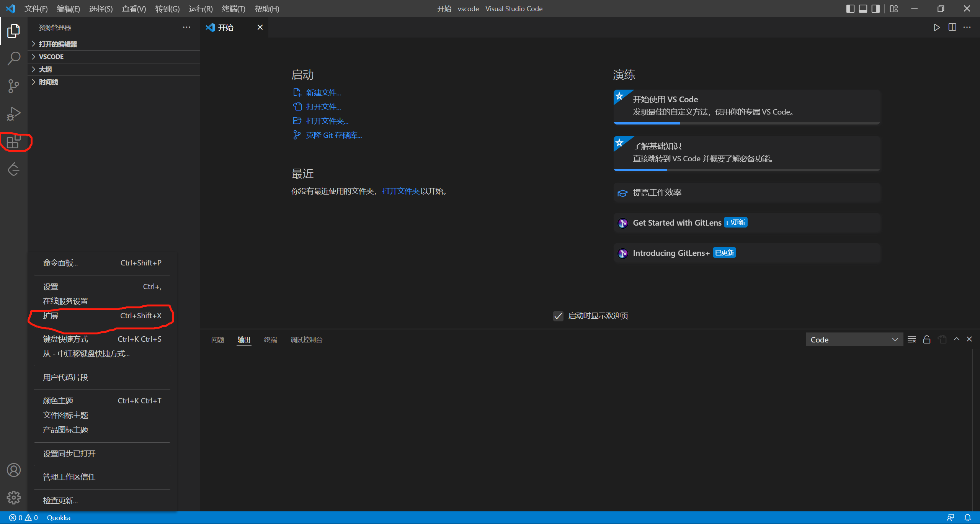
Task: Open the 命令面板 menu entry
Action: tap(60, 263)
